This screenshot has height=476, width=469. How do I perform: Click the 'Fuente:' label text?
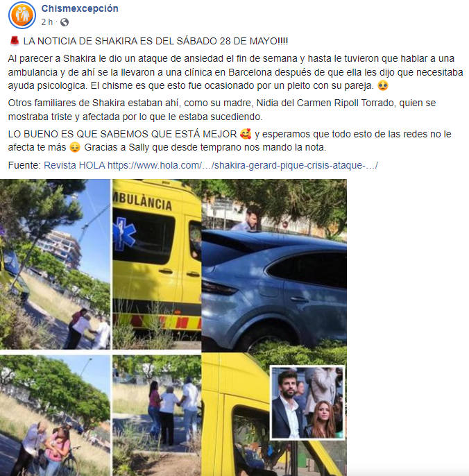coord(24,165)
